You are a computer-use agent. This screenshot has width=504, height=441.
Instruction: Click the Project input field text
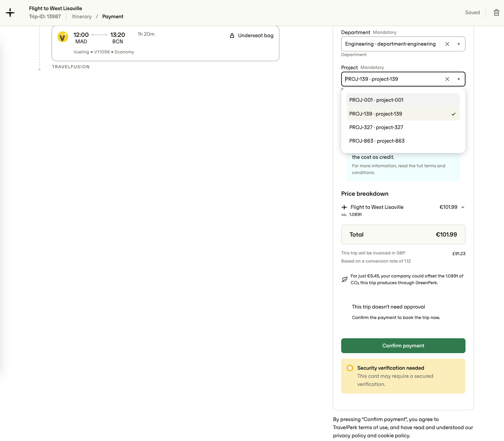[372, 79]
